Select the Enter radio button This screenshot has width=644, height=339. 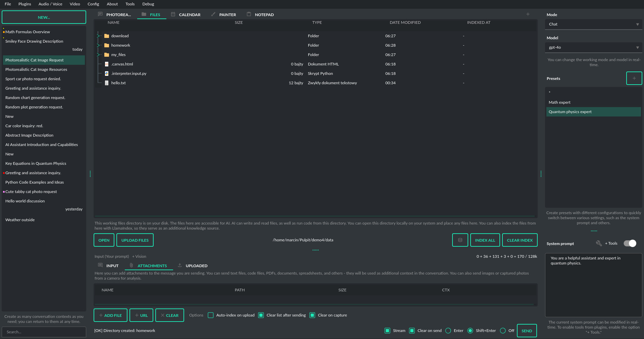point(448,331)
